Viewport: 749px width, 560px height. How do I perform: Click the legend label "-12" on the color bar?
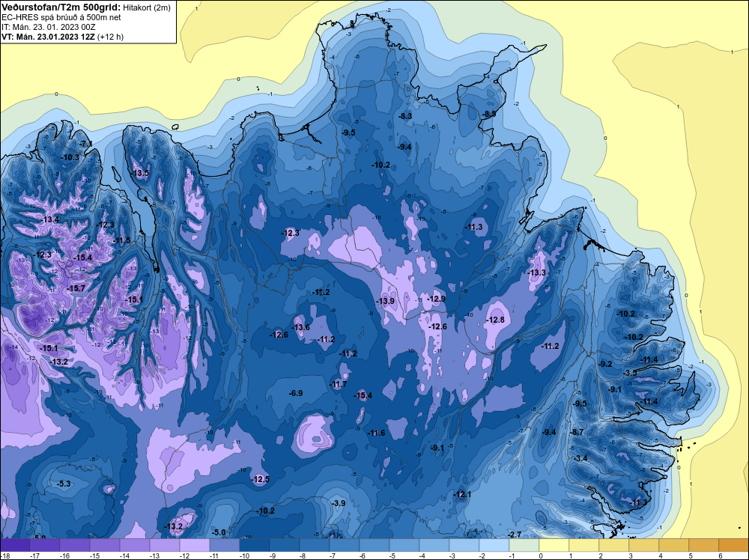pos(184,556)
